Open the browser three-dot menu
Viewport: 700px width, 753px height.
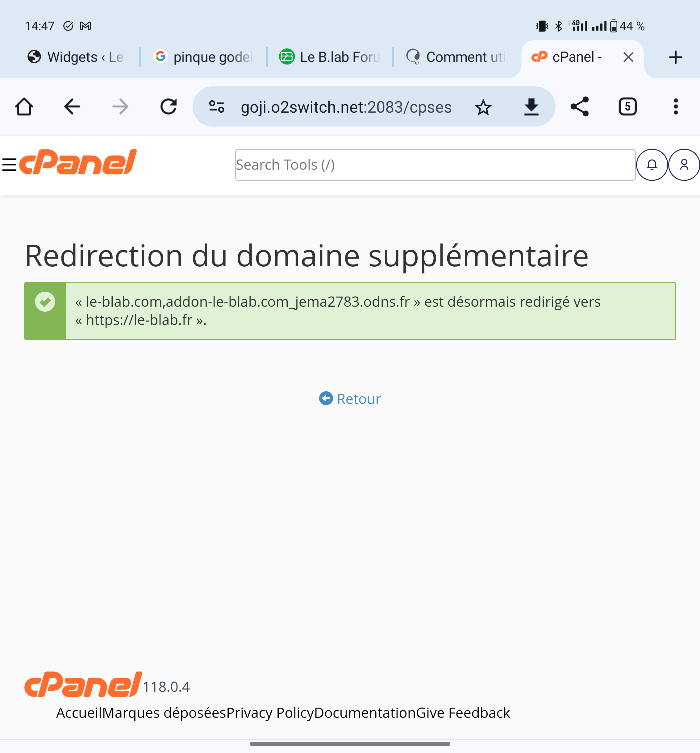(x=676, y=107)
